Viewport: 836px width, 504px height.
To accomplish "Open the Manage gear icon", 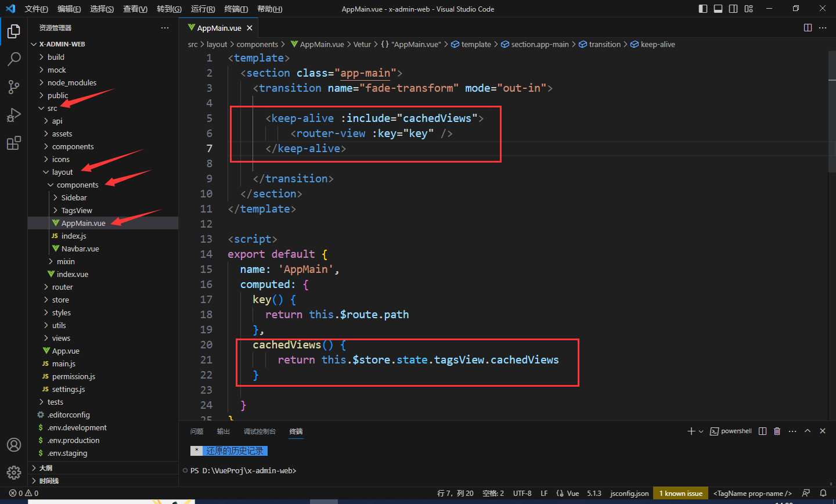I will pos(14,473).
